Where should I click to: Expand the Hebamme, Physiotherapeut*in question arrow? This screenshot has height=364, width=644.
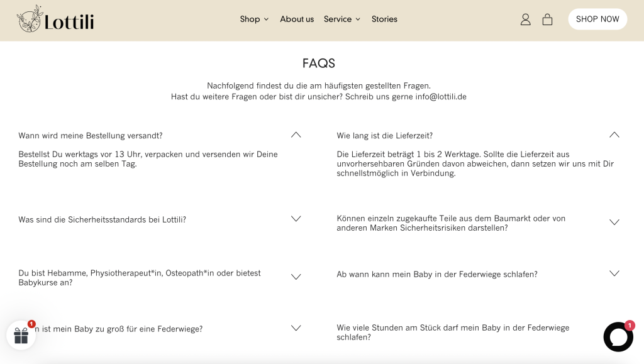(x=296, y=277)
